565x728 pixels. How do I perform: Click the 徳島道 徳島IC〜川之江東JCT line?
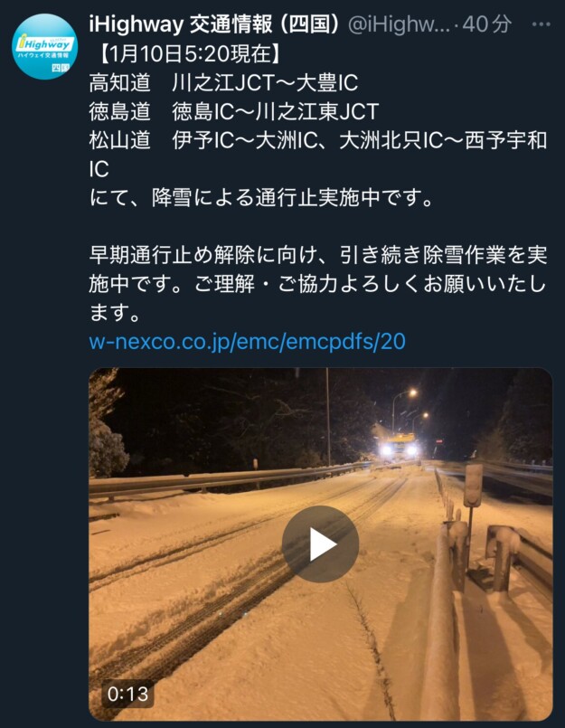pyautogui.click(x=234, y=112)
